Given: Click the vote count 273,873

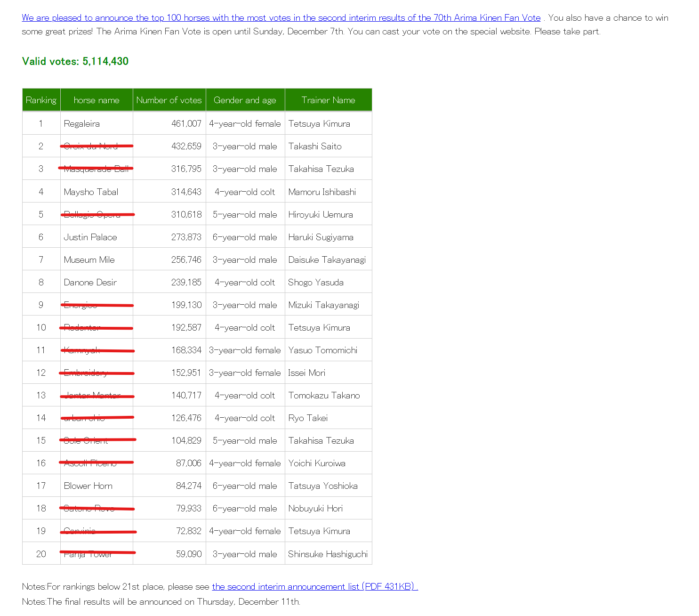Looking at the screenshot, I should point(186,237).
